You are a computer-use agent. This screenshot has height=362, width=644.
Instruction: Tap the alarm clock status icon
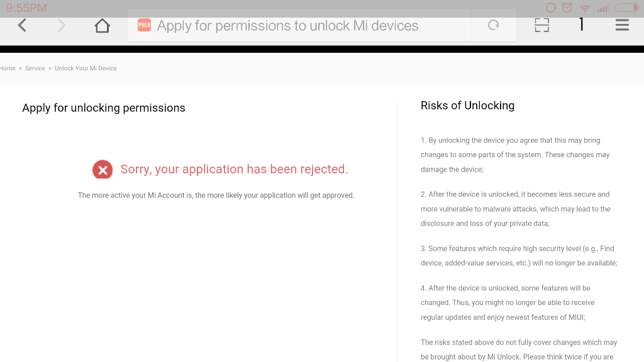coord(567,8)
